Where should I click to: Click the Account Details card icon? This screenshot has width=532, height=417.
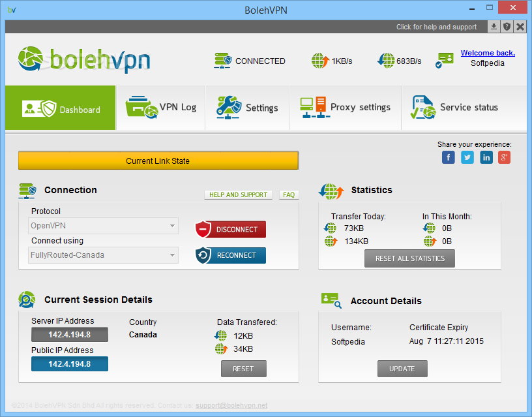(331, 300)
